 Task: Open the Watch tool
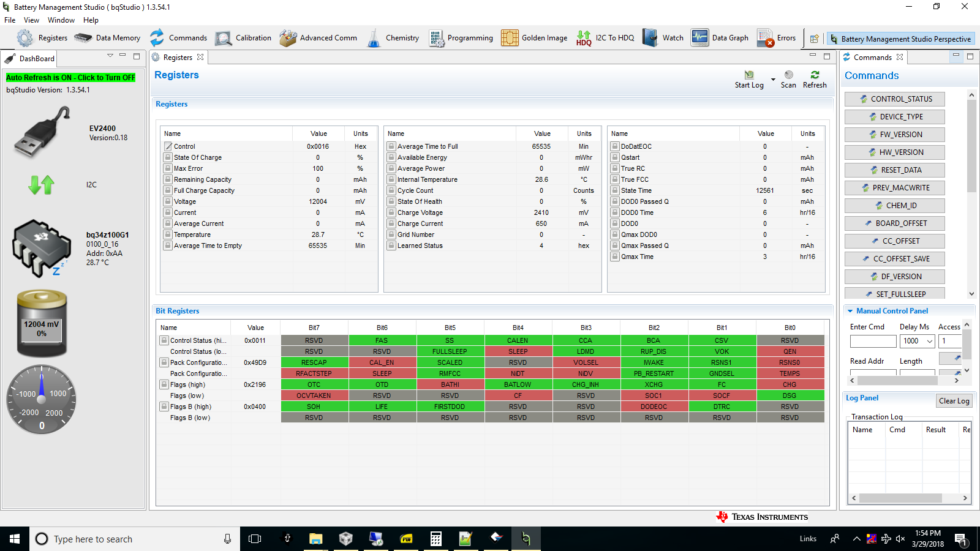click(x=650, y=38)
